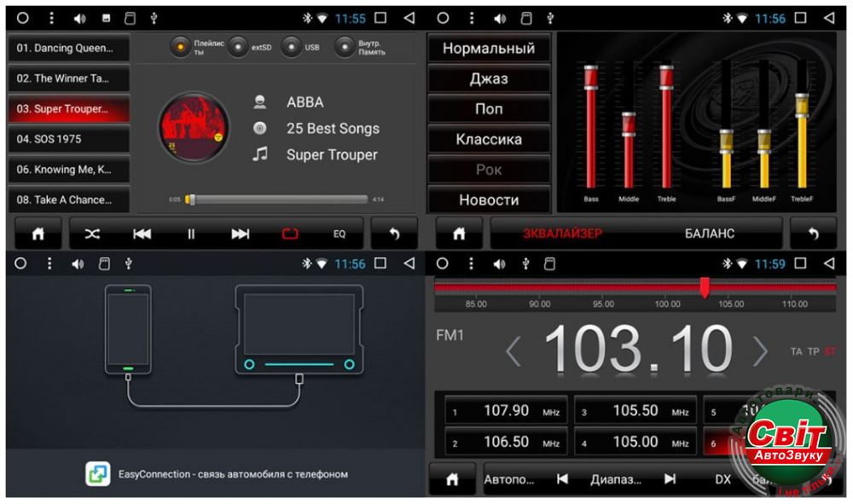This screenshot has width=853, height=504.
Task: Toggle the red repeat mode button
Action: [x=290, y=234]
